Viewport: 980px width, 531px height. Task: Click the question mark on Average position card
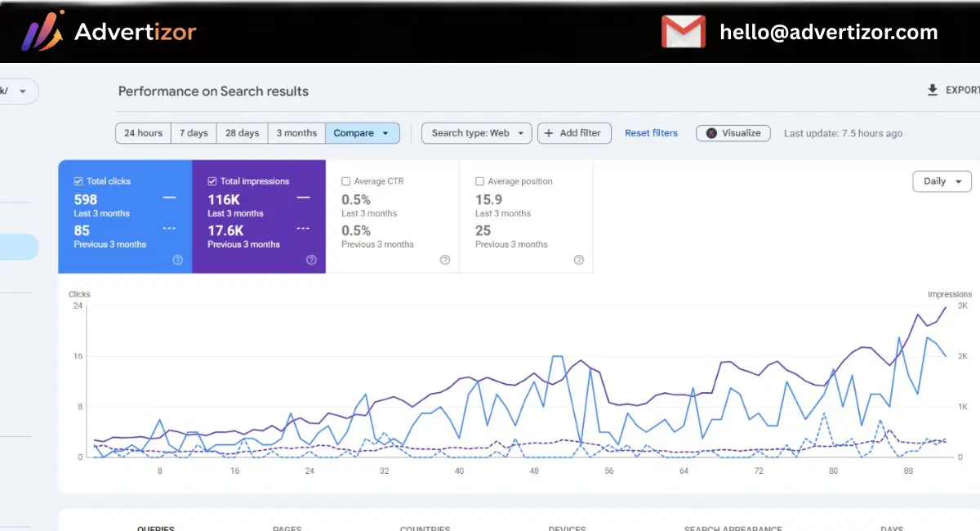(578, 260)
